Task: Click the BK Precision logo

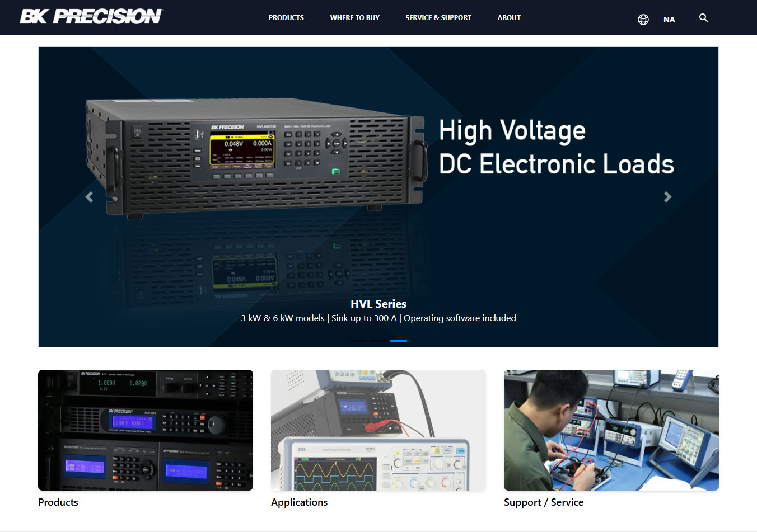Action: click(91, 17)
